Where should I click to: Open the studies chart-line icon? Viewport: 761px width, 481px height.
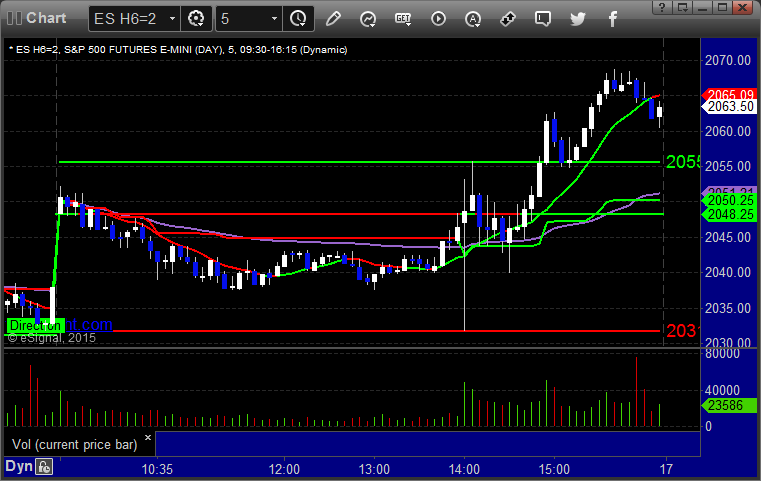[368, 19]
